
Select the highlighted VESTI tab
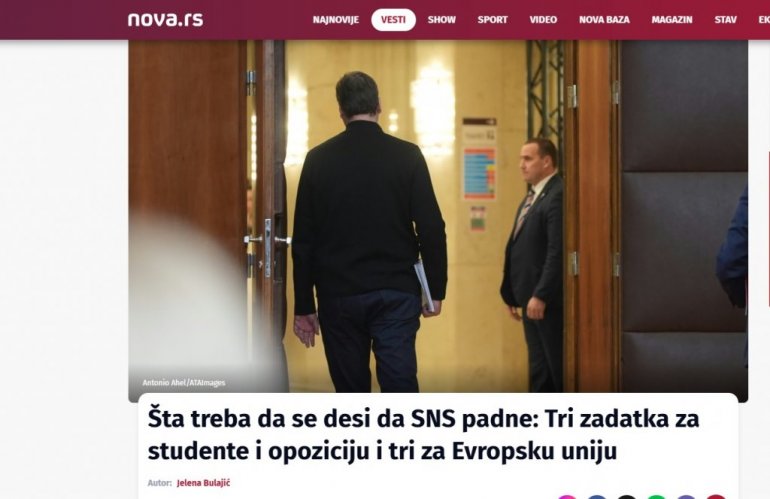tap(393, 20)
